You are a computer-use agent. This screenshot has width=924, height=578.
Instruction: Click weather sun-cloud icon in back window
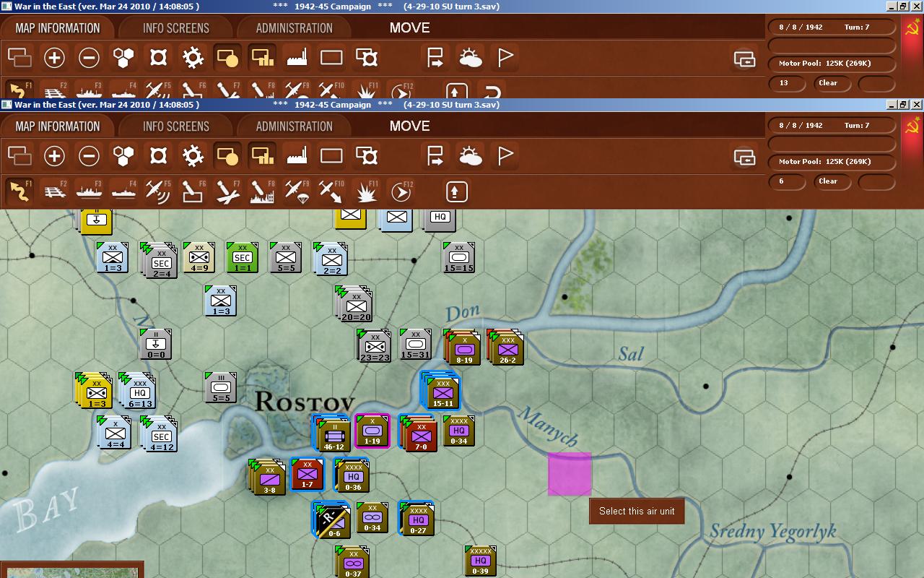tap(470, 58)
